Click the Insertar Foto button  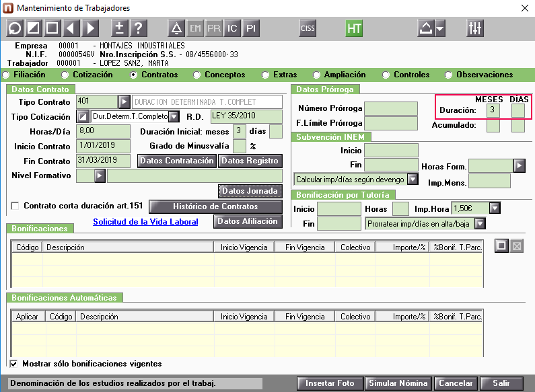click(330, 383)
